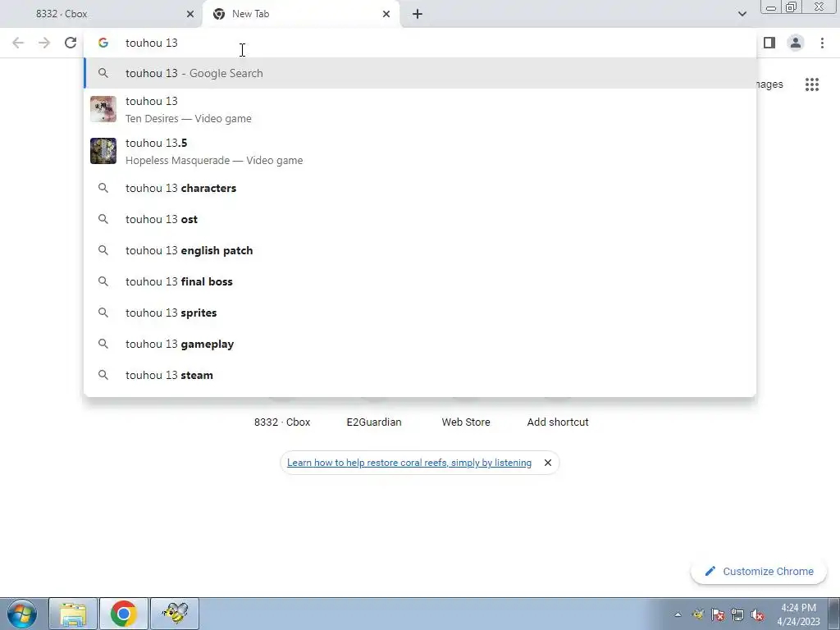Show hidden system tray icons
This screenshot has height=630, width=840.
(x=678, y=614)
